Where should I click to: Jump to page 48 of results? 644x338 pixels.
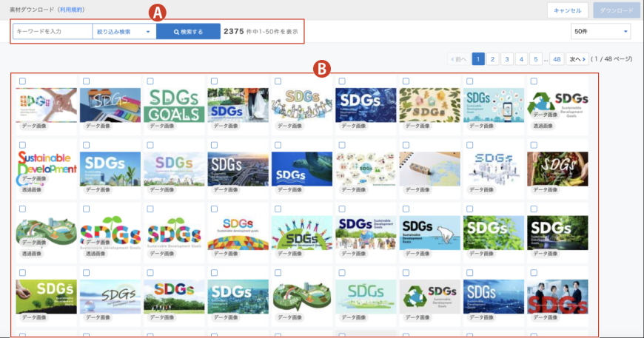coord(557,59)
